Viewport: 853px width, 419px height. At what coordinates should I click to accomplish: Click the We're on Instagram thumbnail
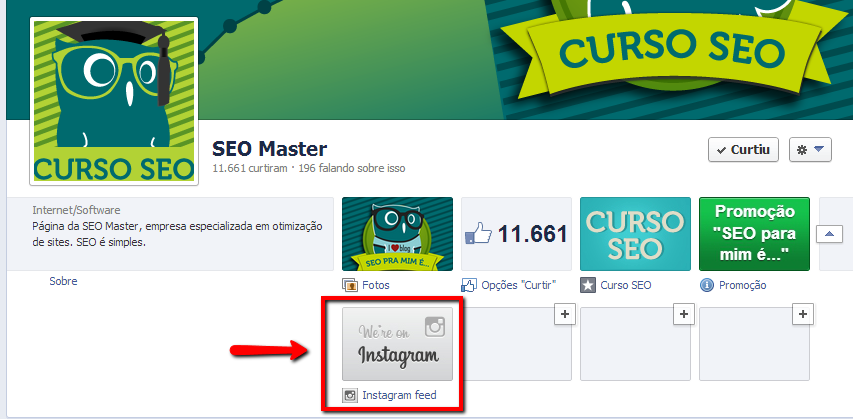pos(397,343)
